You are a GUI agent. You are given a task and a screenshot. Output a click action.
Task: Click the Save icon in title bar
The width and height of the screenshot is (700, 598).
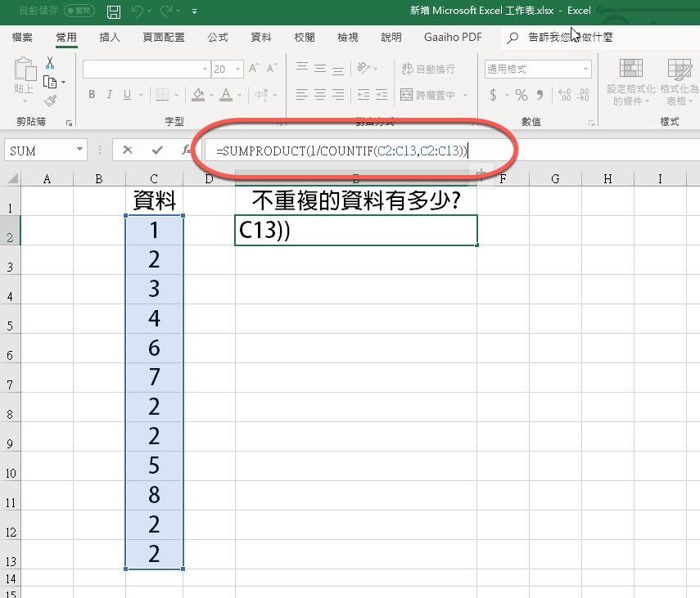114,11
